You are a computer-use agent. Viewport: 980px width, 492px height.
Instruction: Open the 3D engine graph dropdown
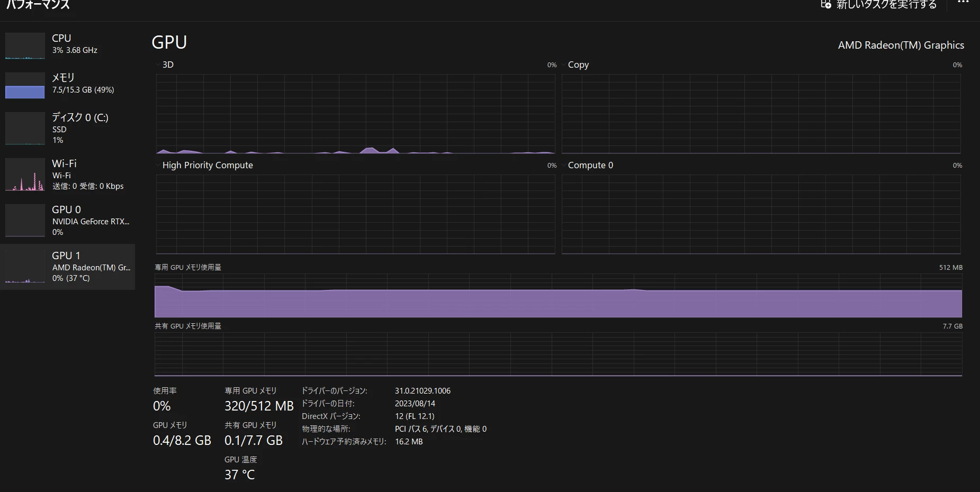click(x=158, y=65)
